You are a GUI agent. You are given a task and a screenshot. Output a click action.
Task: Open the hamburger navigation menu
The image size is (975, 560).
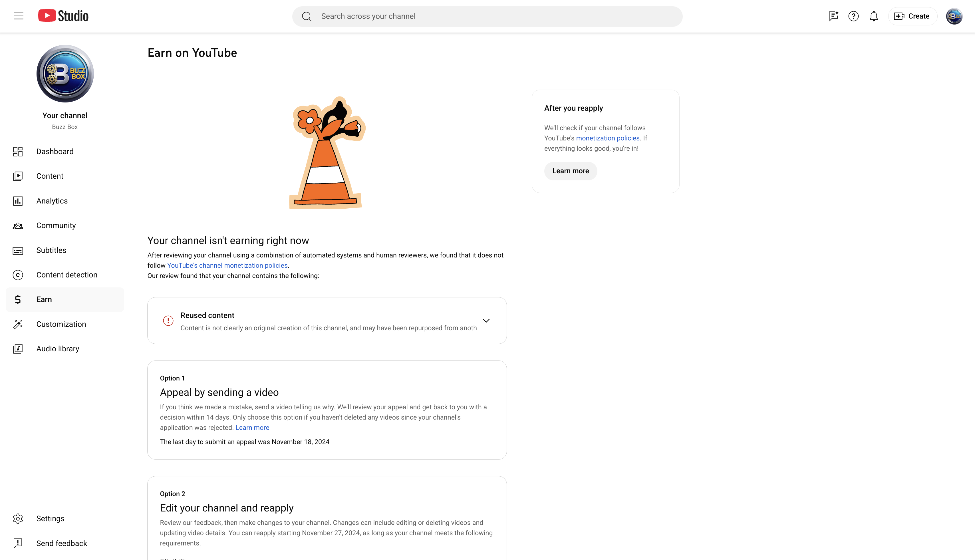coord(19,16)
